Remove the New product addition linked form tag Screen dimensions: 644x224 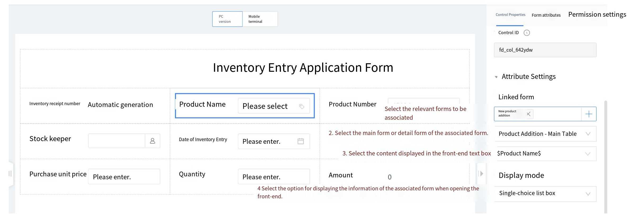tap(528, 114)
